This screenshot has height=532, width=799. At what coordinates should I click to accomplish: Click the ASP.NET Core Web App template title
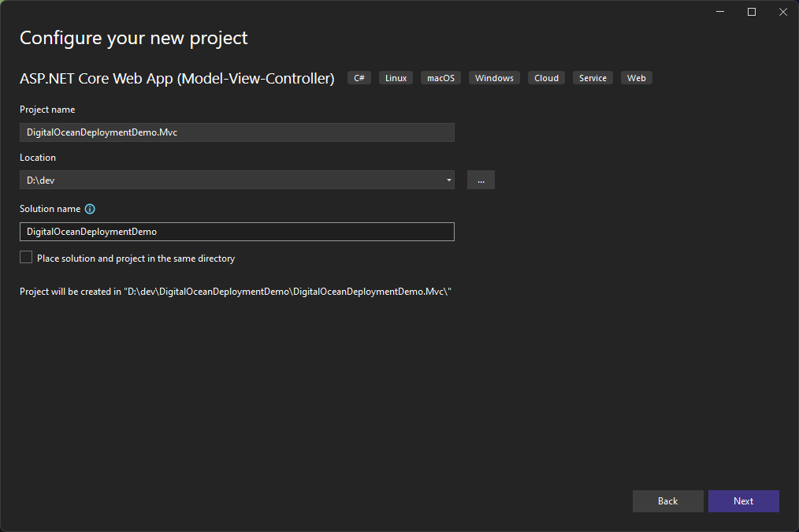click(177, 79)
